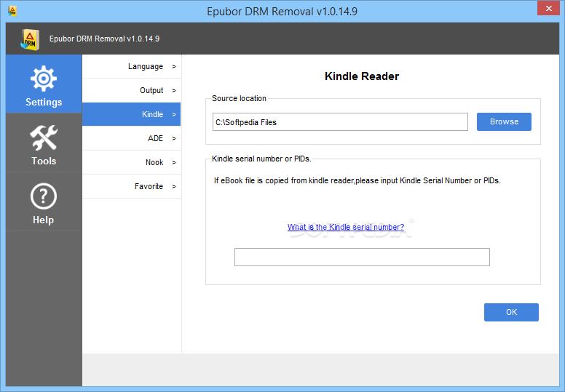Screen dimensions: 565x392
Task: Click the title bar application icon
Action: [x=12, y=11]
